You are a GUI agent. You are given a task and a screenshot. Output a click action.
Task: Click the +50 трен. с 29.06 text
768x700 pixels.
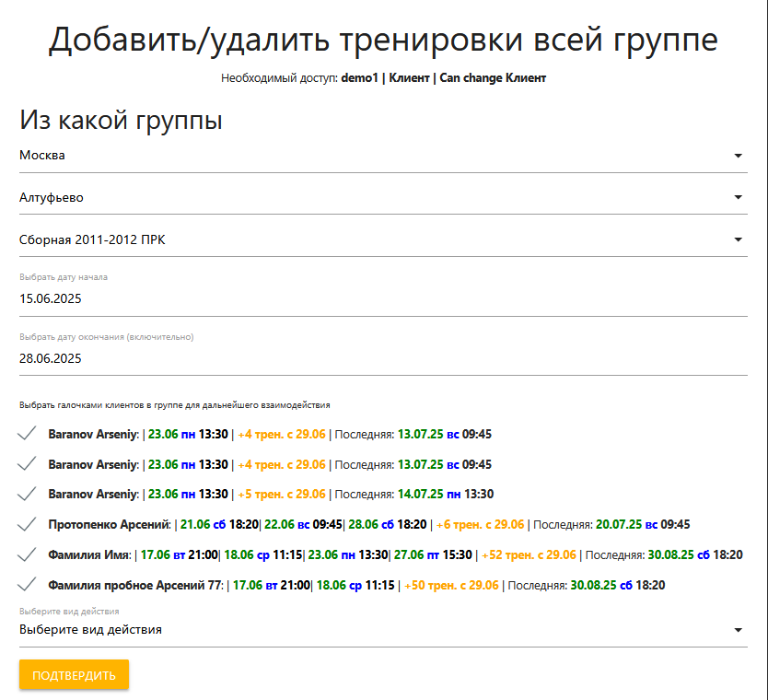coord(451,586)
